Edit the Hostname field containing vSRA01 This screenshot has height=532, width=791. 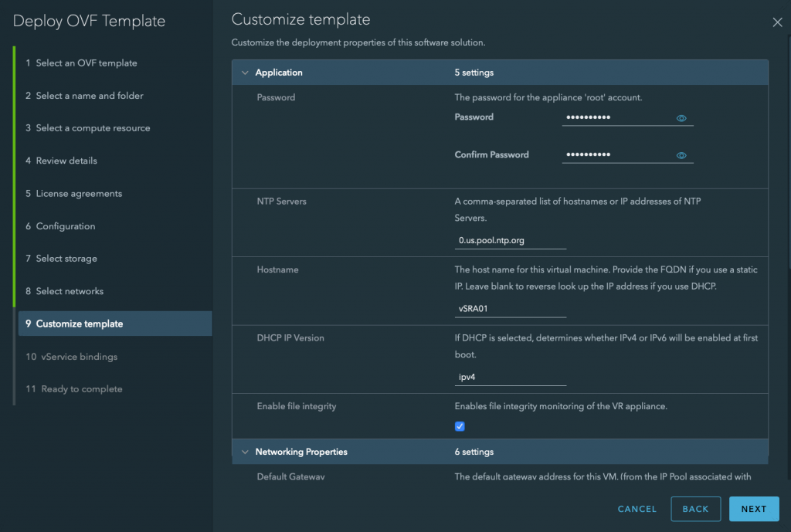click(510, 309)
